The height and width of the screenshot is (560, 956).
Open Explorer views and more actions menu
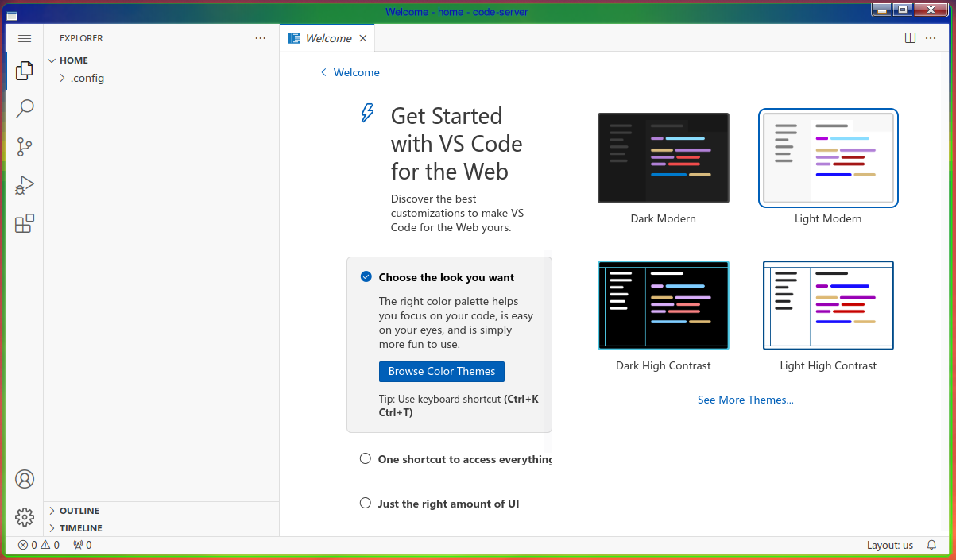[261, 38]
